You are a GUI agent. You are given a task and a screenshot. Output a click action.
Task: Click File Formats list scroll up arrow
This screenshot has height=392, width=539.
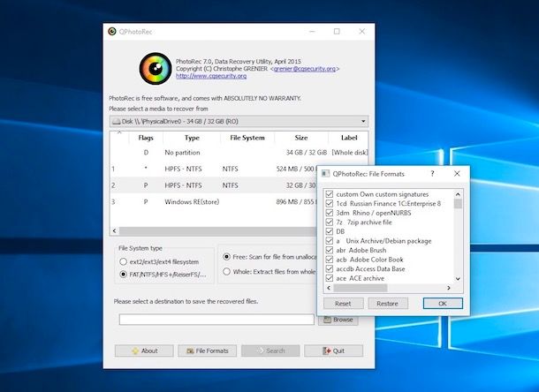click(458, 194)
